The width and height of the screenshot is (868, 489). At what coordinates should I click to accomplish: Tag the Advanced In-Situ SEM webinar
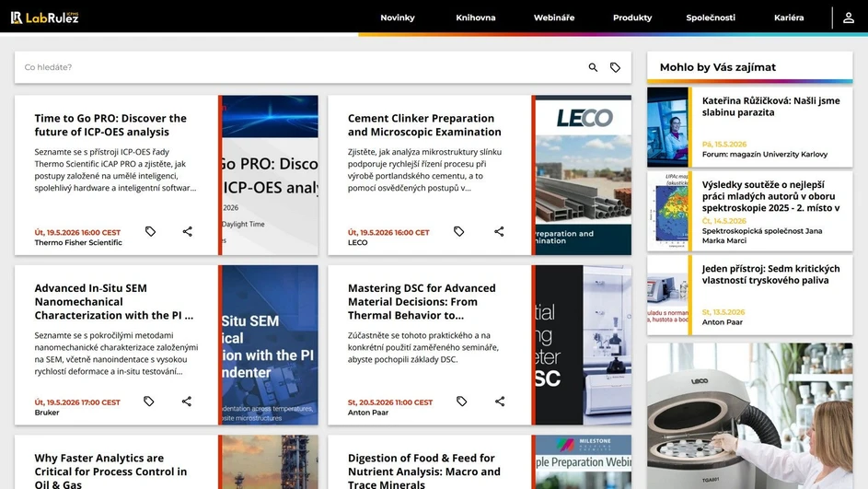(x=149, y=402)
